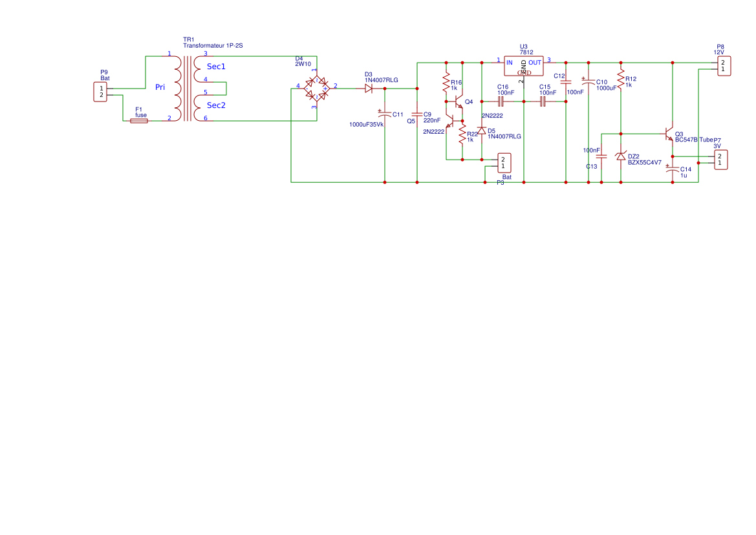The width and height of the screenshot is (756, 535).
Task: Click the Sec2 secondary winding symbol
Action: click(x=198, y=108)
